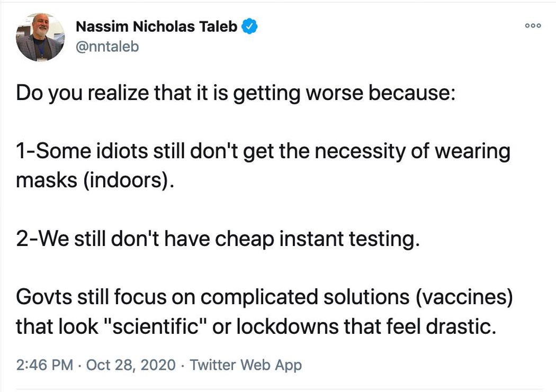The width and height of the screenshot is (556, 392).
Task: Click the word "idiots" in point one
Action: coord(120,151)
